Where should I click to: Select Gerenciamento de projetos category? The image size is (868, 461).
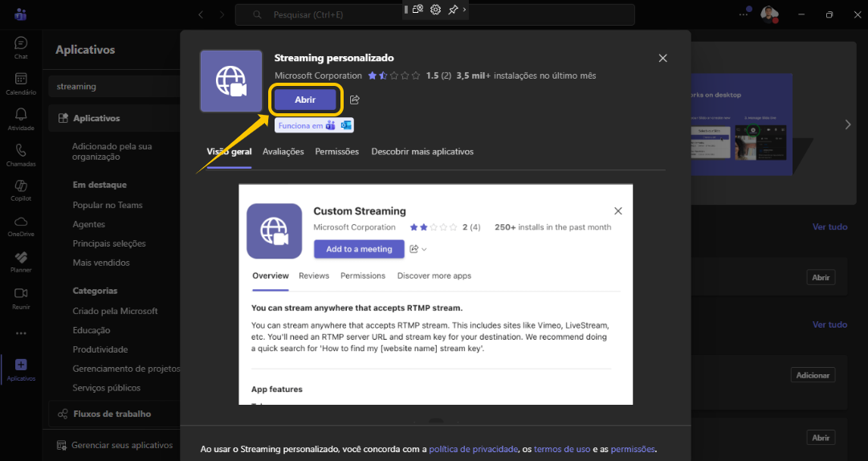(126, 369)
